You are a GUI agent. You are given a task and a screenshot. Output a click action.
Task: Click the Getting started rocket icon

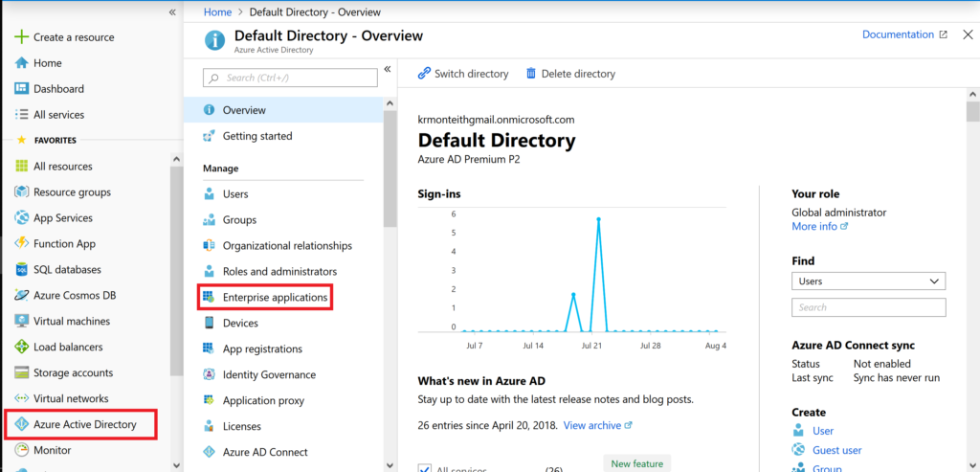210,136
